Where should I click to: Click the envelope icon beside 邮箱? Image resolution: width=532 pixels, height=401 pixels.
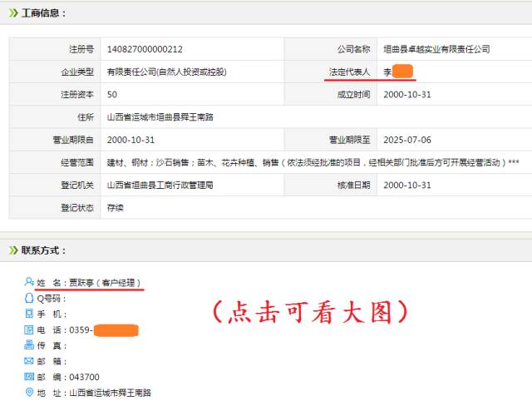click(x=30, y=361)
